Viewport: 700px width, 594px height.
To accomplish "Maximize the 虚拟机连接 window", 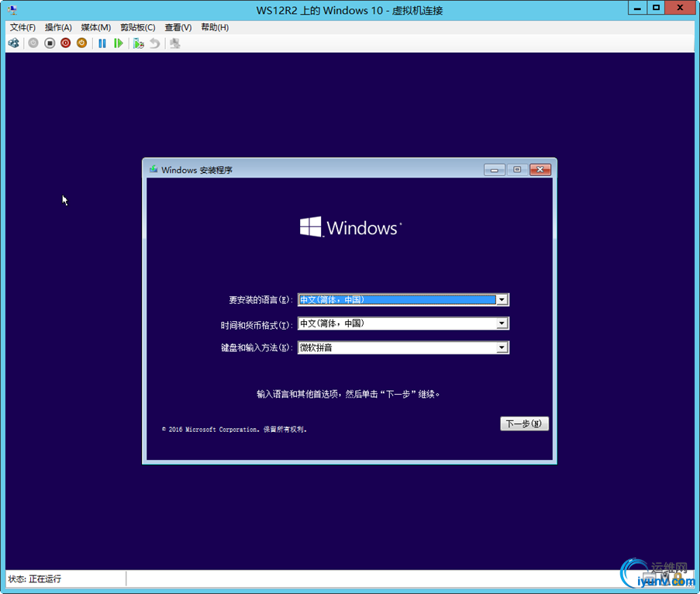I will 656,8.
